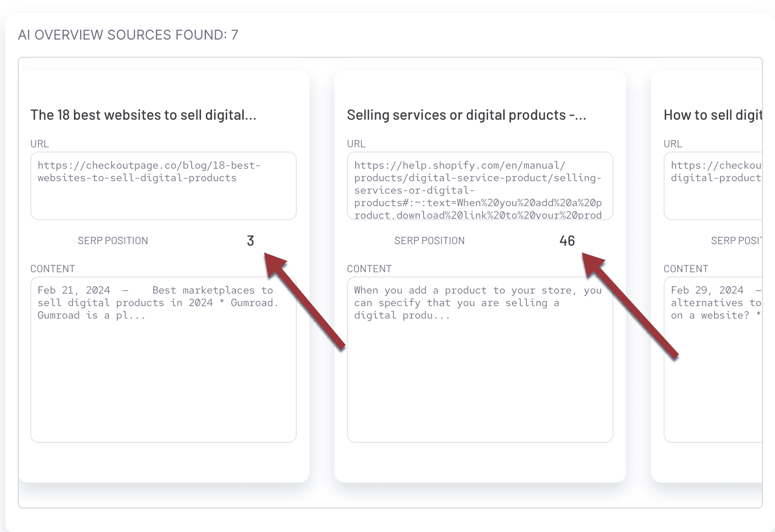
Task: Click the 'When you add a product' content box
Action: pyautogui.click(x=480, y=359)
